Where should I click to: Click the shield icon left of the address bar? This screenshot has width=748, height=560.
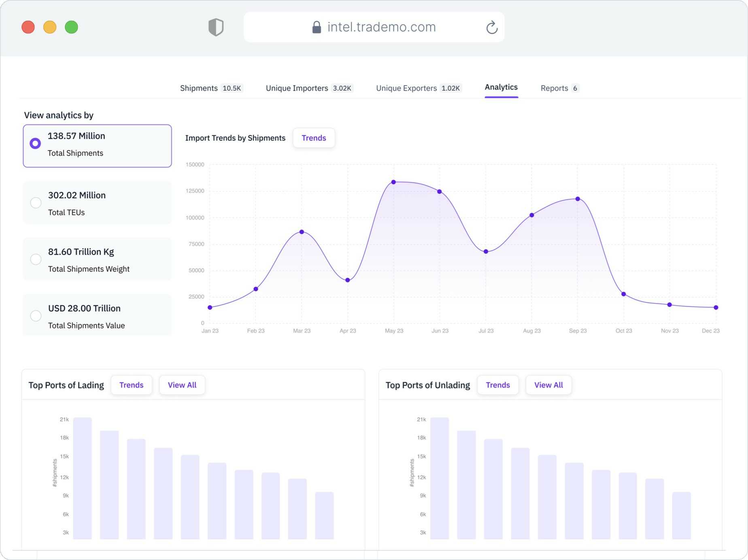[x=216, y=27]
